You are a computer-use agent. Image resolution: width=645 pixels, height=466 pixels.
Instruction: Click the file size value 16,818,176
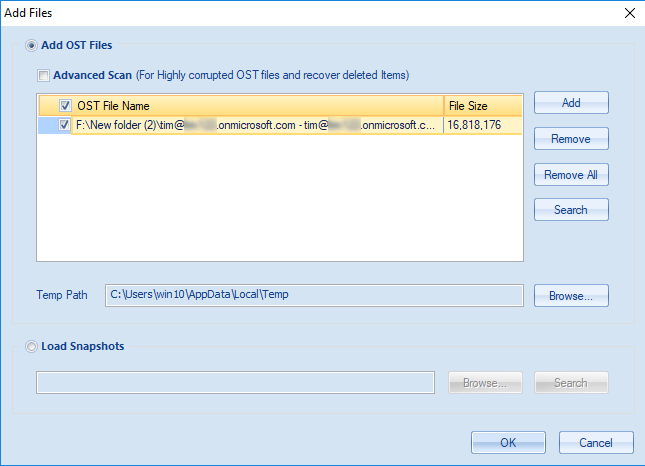click(474, 125)
